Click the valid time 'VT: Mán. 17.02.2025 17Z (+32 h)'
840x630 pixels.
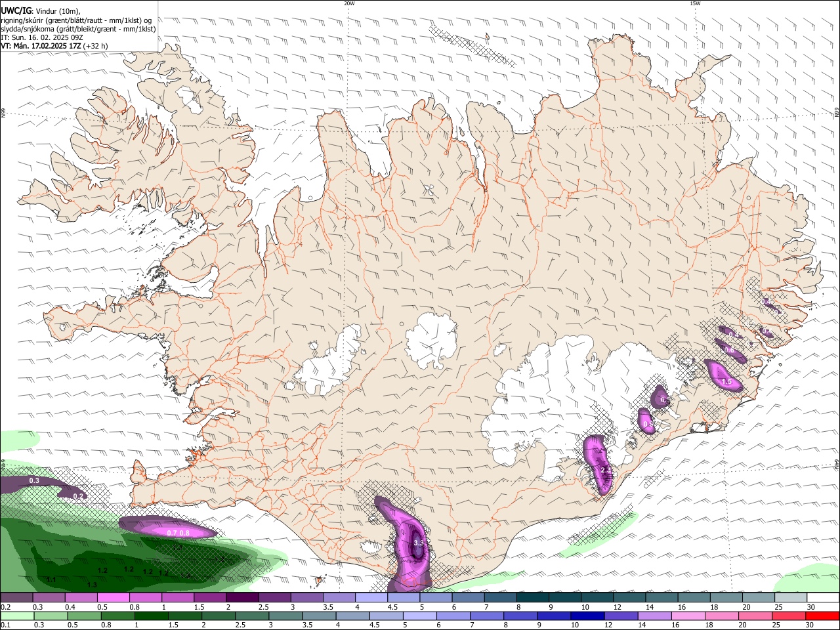(54, 46)
